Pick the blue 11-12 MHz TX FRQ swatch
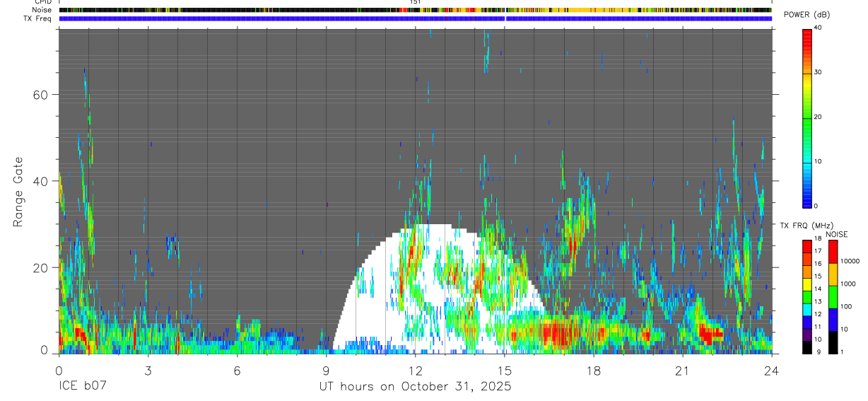The height and width of the screenshot is (401, 868). point(807,322)
